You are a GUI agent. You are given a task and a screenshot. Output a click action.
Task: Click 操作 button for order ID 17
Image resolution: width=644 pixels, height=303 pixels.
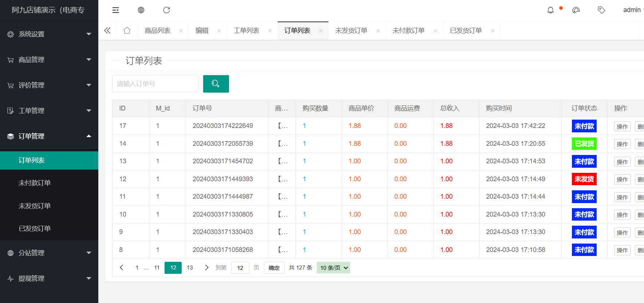tap(622, 127)
